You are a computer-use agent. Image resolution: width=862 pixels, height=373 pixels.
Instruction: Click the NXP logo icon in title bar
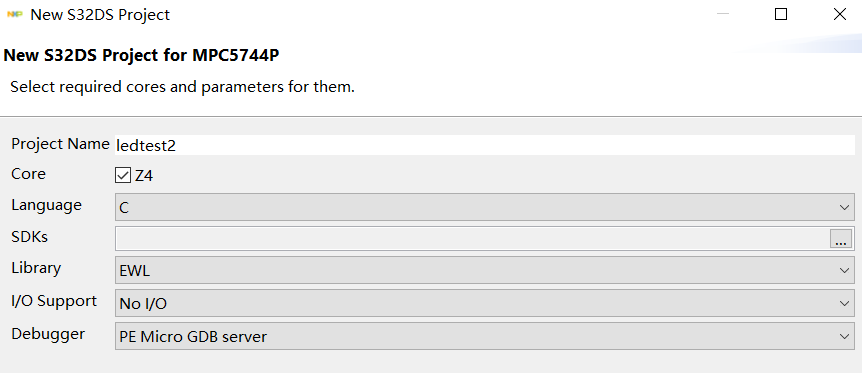[14, 15]
